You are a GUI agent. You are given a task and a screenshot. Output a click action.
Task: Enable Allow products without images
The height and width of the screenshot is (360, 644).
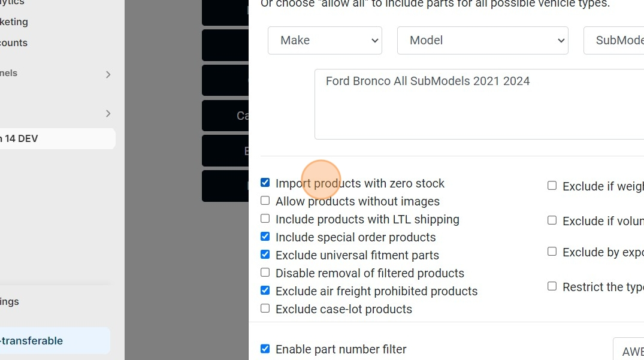265,201
